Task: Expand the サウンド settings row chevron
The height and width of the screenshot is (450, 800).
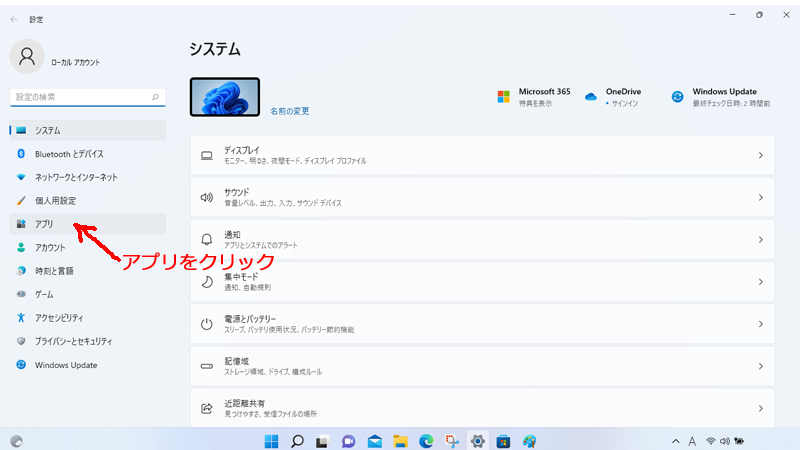Action: (760, 197)
